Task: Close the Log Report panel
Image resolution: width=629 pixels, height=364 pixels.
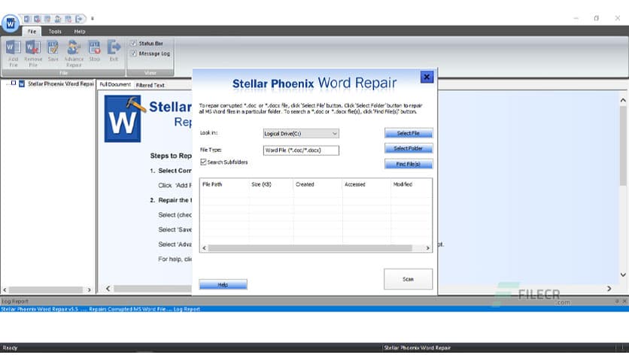Action: [x=624, y=301]
